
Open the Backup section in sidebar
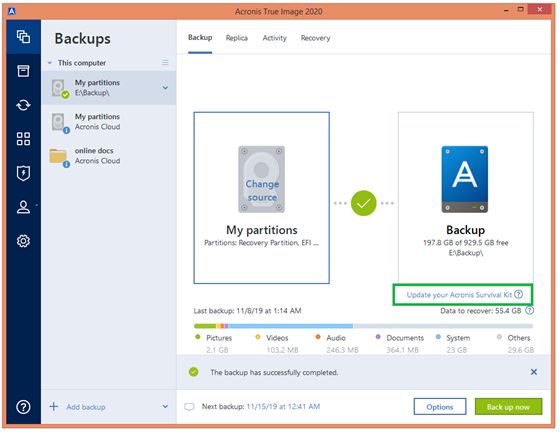(23, 36)
